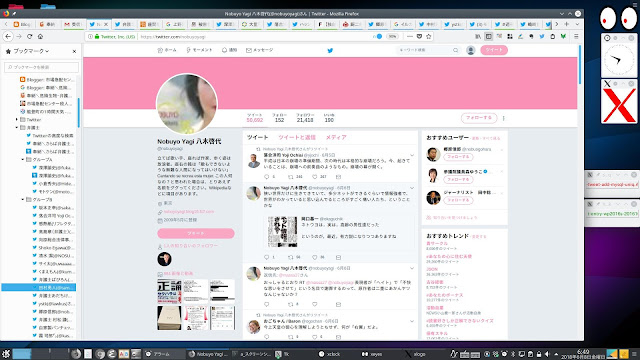
Task: Switch to the メディア tab
Action: click(x=336, y=138)
